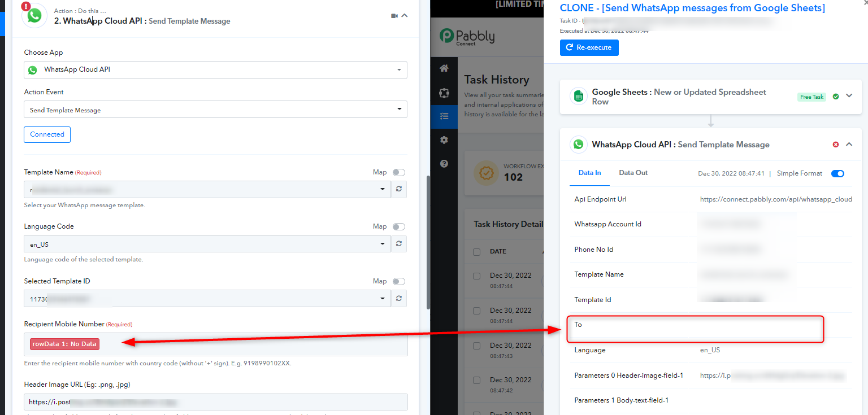Open the Choose App dropdown
This screenshot has height=415, width=868.
tap(215, 70)
